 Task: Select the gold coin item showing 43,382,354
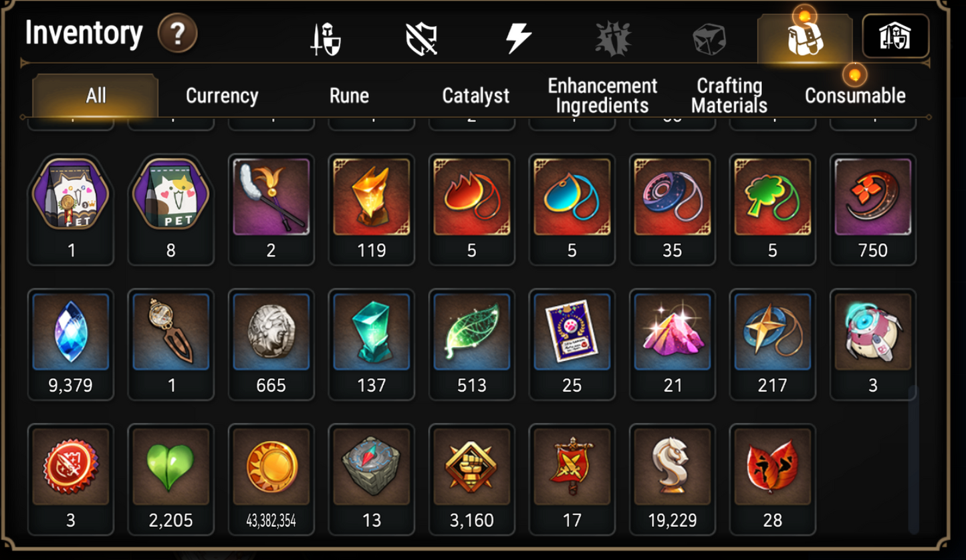click(x=271, y=480)
